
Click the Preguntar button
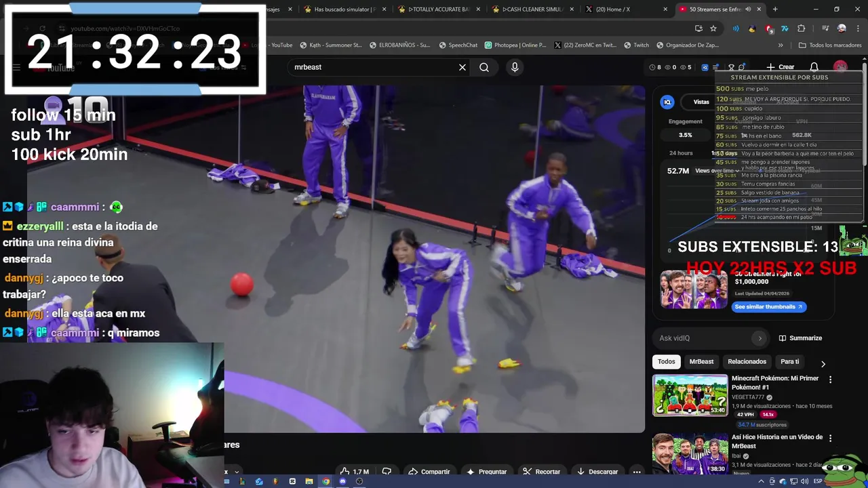pyautogui.click(x=486, y=472)
